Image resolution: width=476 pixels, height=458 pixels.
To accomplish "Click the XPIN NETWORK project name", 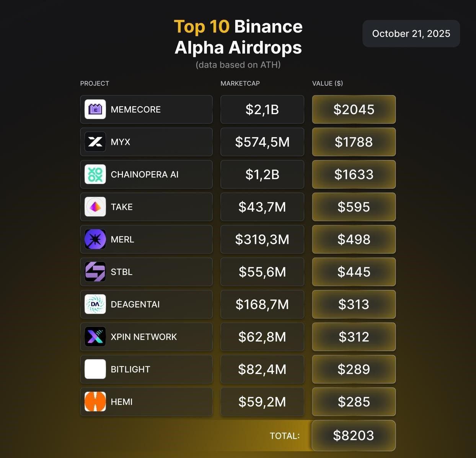I will point(143,337).
